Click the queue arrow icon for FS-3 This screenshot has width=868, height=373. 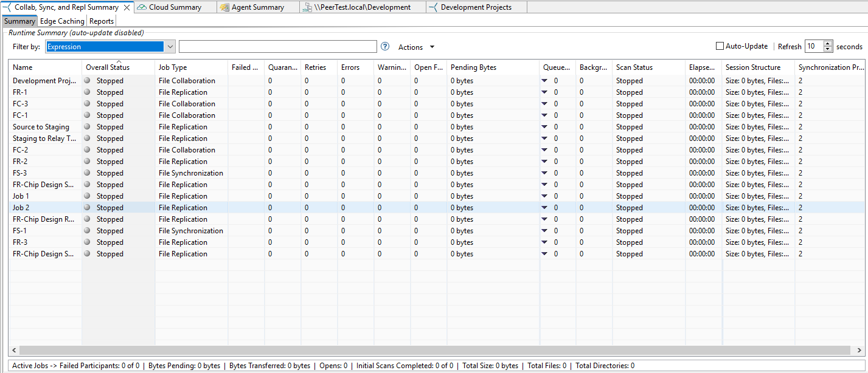[x=544, y=173]
